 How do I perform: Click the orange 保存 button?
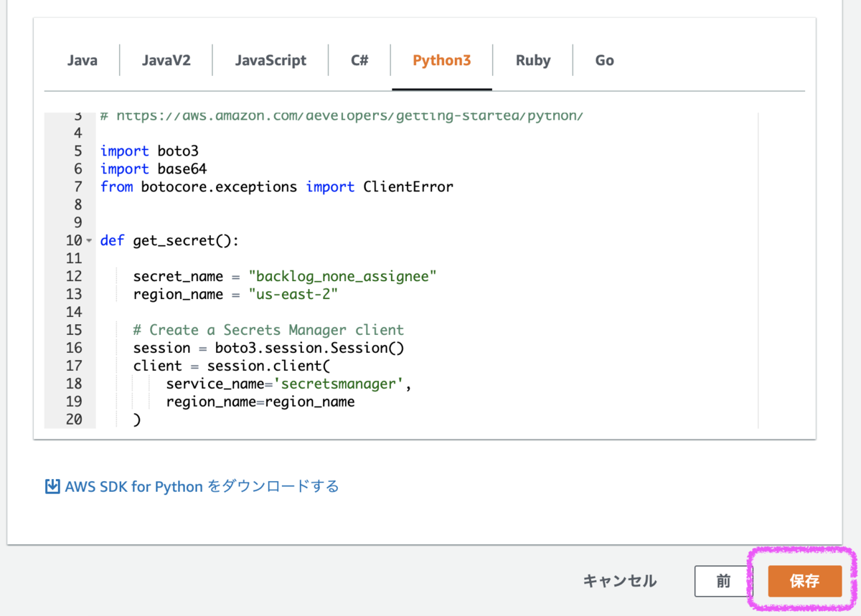(x=804, y=581)
